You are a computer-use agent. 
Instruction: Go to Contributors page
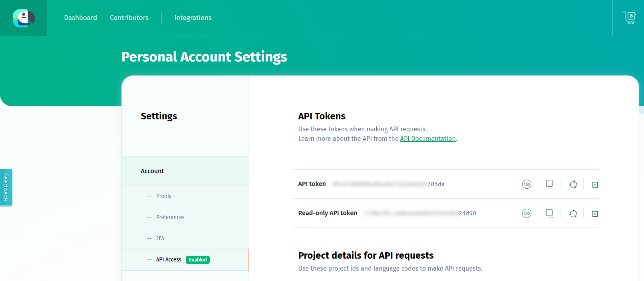point(129,18)
